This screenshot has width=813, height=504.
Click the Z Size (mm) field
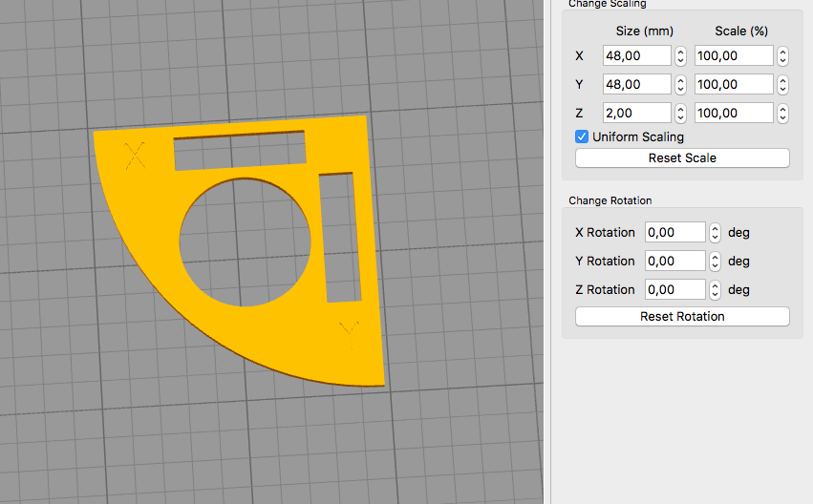coord(636,114)
